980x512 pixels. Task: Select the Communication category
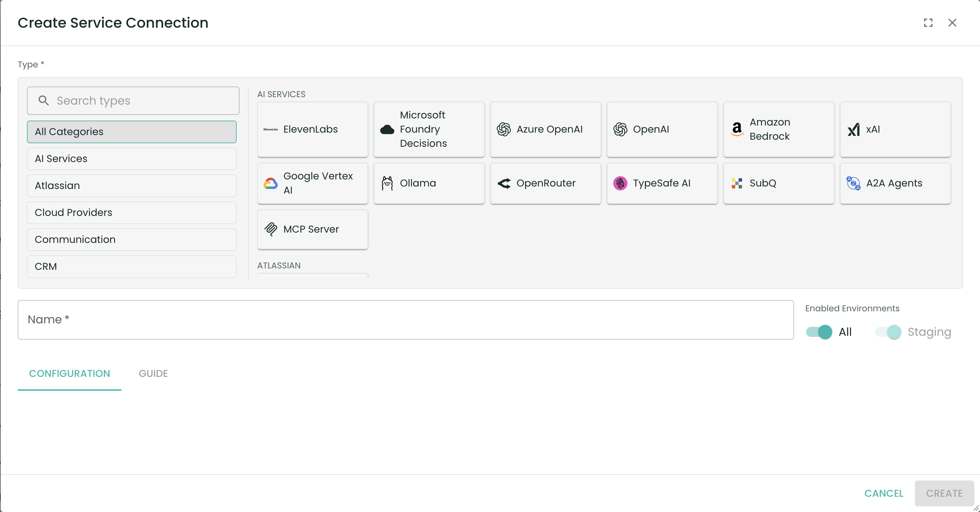coord(132,240)
